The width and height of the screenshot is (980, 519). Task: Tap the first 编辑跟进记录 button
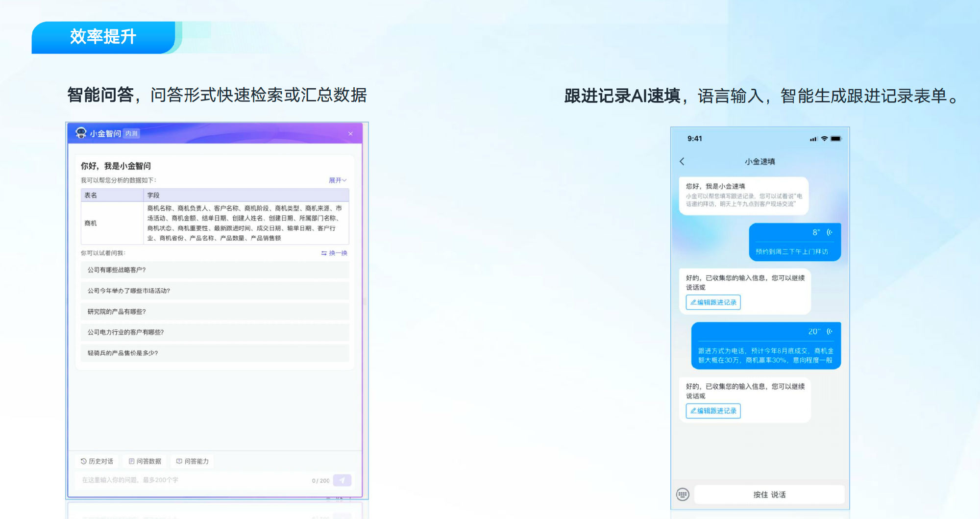[x=713, y=302]
